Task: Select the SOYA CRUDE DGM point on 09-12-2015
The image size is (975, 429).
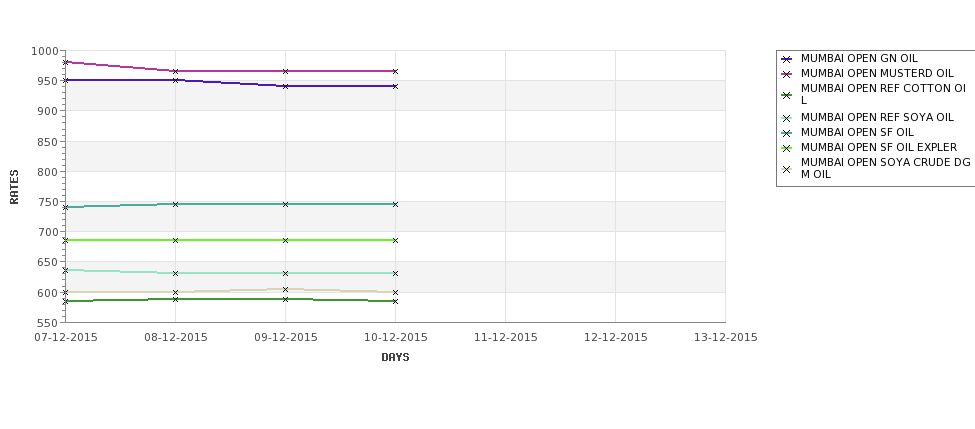Action: (285, 289)
